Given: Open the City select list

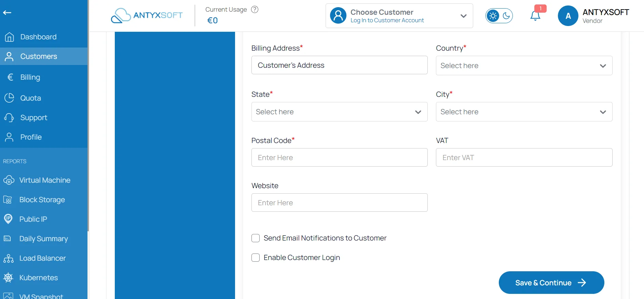Looking at the screenshot, I should (524, 112).
